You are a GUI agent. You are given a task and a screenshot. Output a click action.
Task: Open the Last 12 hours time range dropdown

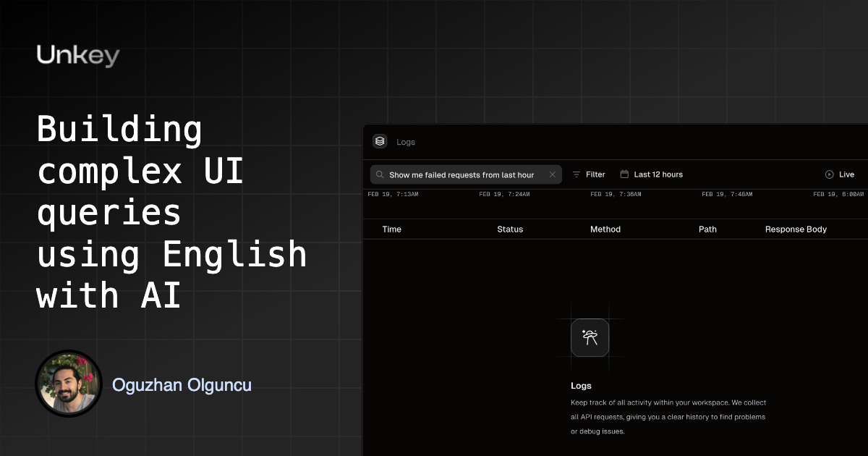651,174
